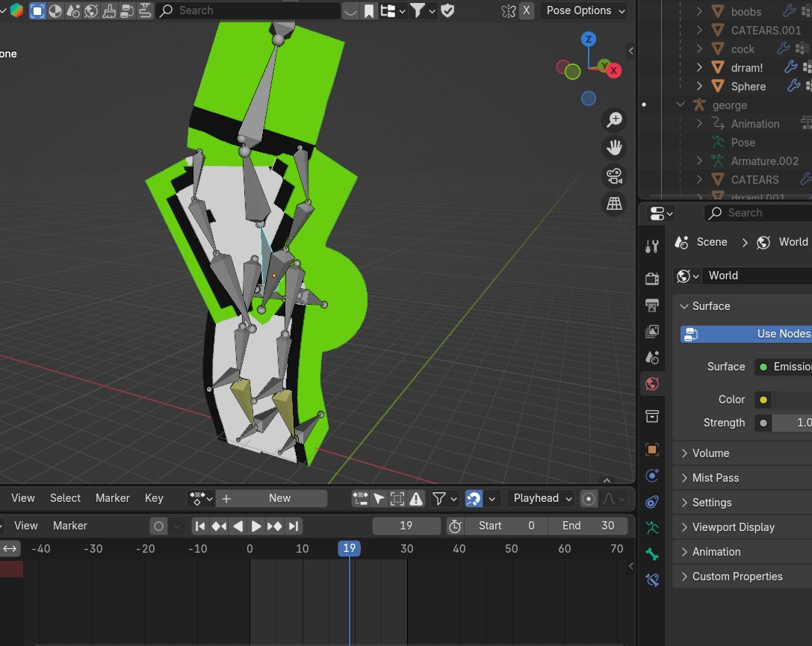Click the zoom magnifier icon in viewport
812x646 pixels.
pos(615,119)
